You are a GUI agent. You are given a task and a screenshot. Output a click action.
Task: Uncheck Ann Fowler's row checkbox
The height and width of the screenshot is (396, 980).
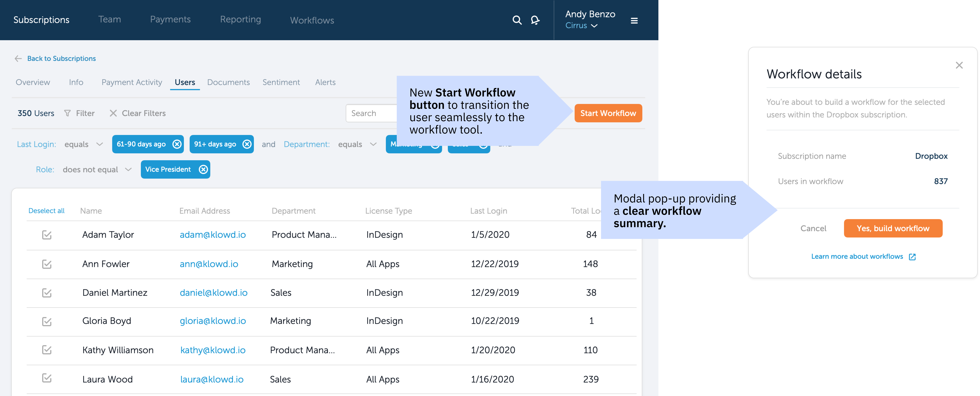pyautogui.click(x=47, y=264)
